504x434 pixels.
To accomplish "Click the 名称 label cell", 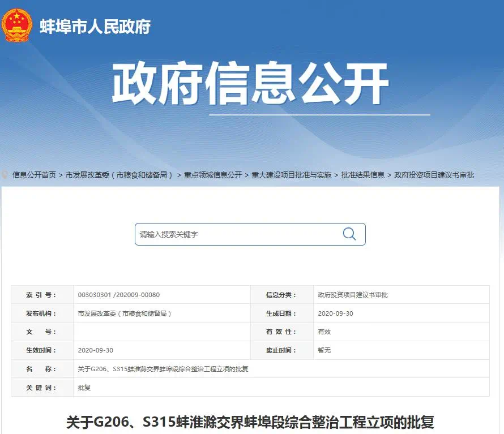I will (x=42, y=369).
